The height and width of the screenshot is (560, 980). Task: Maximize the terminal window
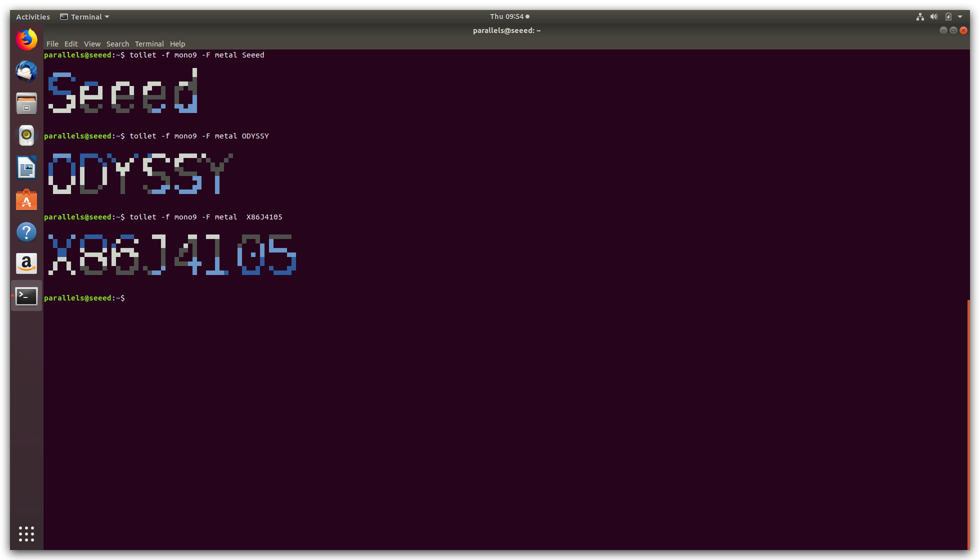click(x=953, y=30)
